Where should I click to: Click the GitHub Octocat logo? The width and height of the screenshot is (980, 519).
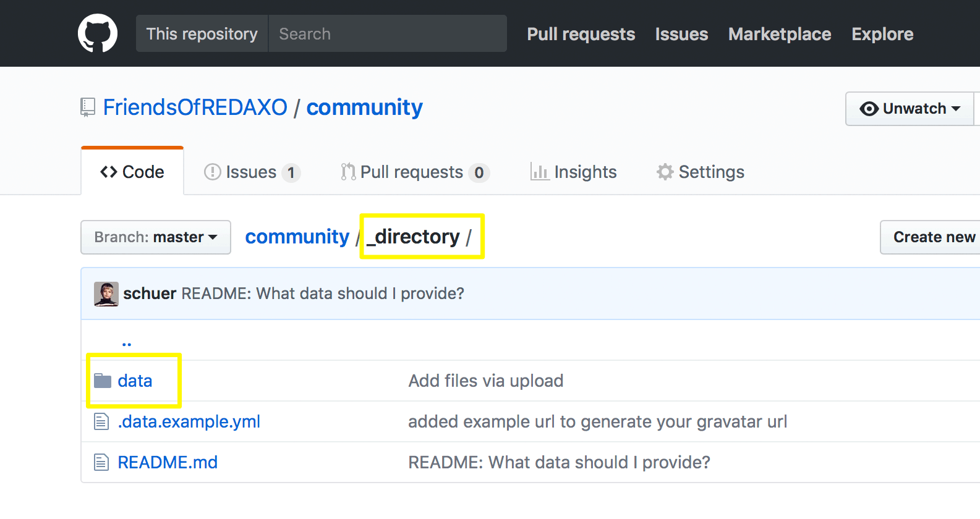coord(98,33)
